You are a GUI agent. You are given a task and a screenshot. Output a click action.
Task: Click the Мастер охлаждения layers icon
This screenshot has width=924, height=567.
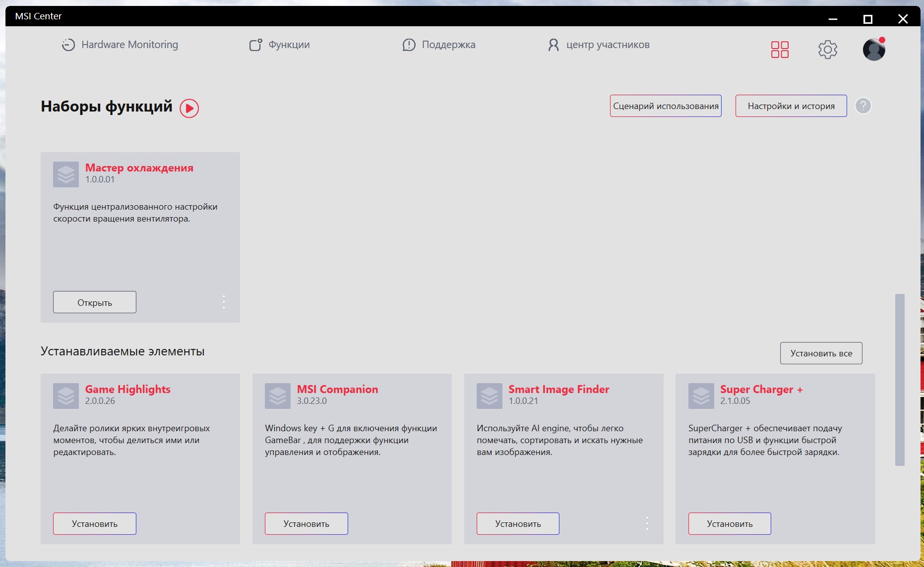[x=66, y=174]
